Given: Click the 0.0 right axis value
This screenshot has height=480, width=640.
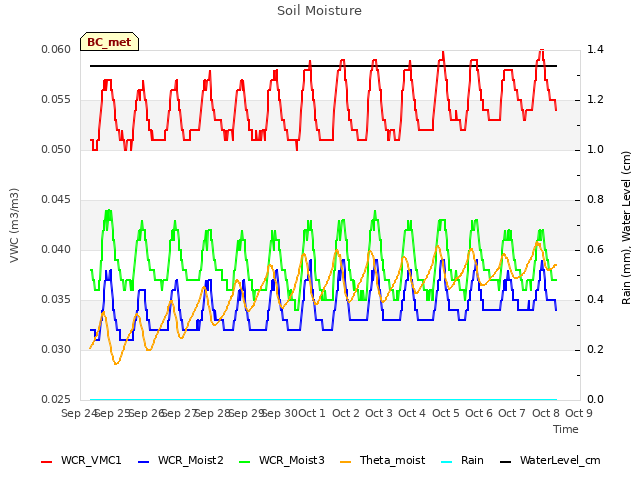Looking at the screenshot, I should pyautogui.click(x=595, y=399).
